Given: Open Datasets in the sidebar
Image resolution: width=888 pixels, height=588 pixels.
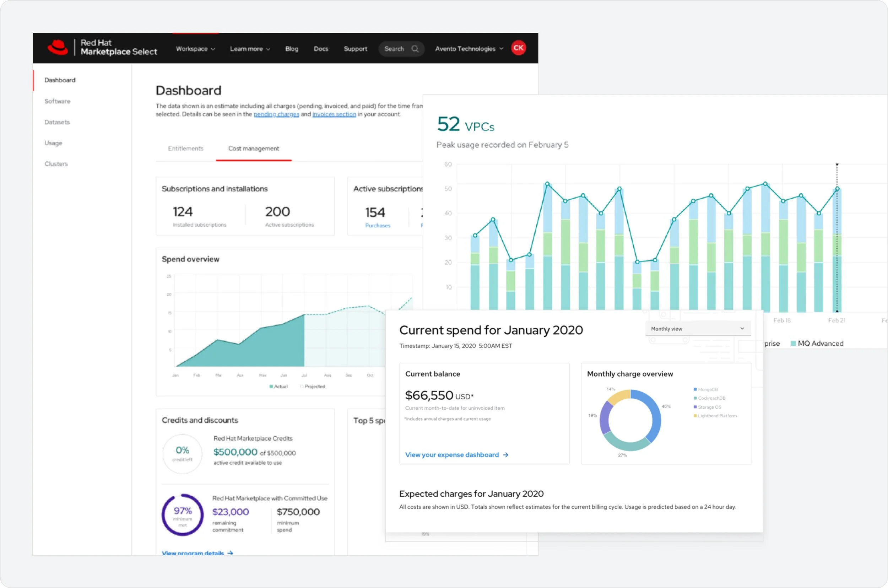Looking at the screenshot, I should coord(56,122).
